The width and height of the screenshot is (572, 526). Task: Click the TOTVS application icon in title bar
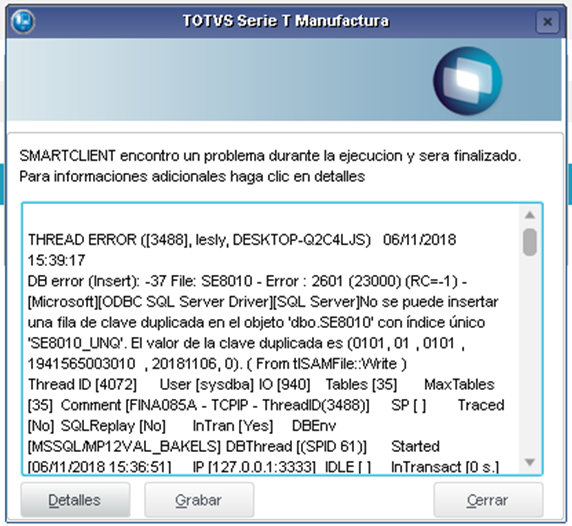click(23, 21)
